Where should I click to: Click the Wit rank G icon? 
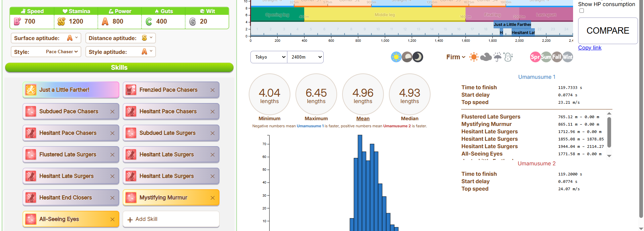pos(193,22)
